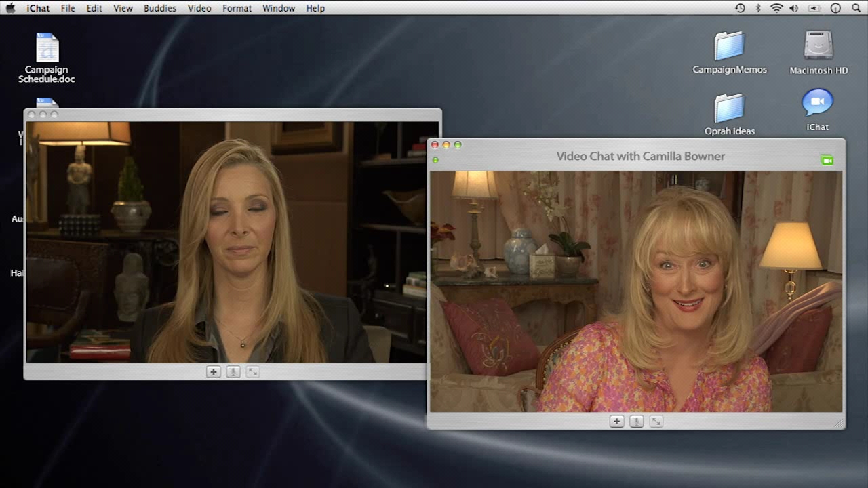868x488 pixels.
Task: Open the Buddies menu
Action: tap(160, 8)
